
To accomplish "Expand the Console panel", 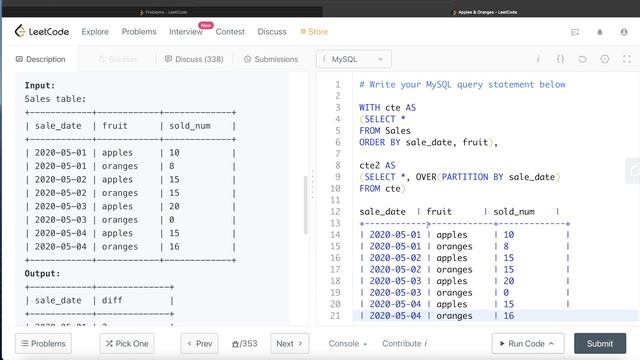I will click(347, 344).
